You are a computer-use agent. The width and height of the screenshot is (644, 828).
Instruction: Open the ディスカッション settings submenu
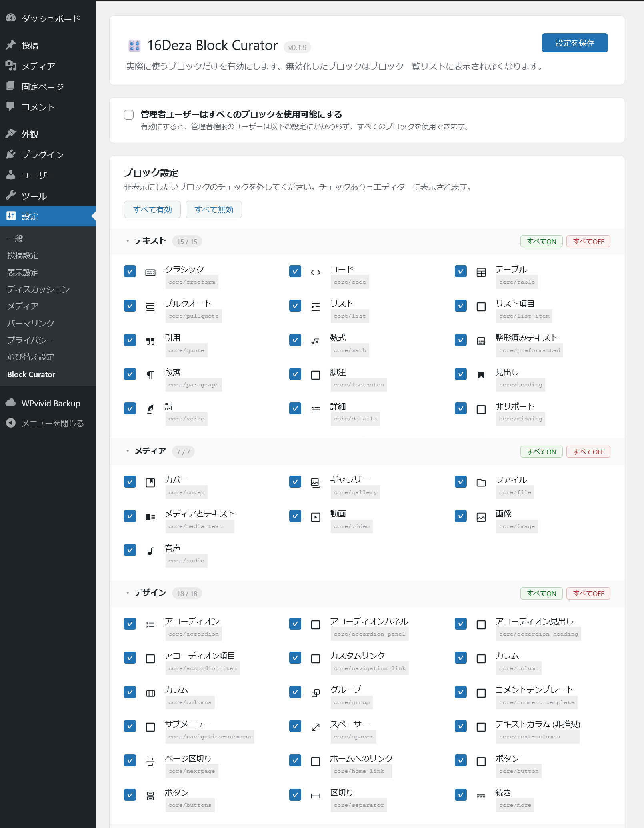click(38, 289)
